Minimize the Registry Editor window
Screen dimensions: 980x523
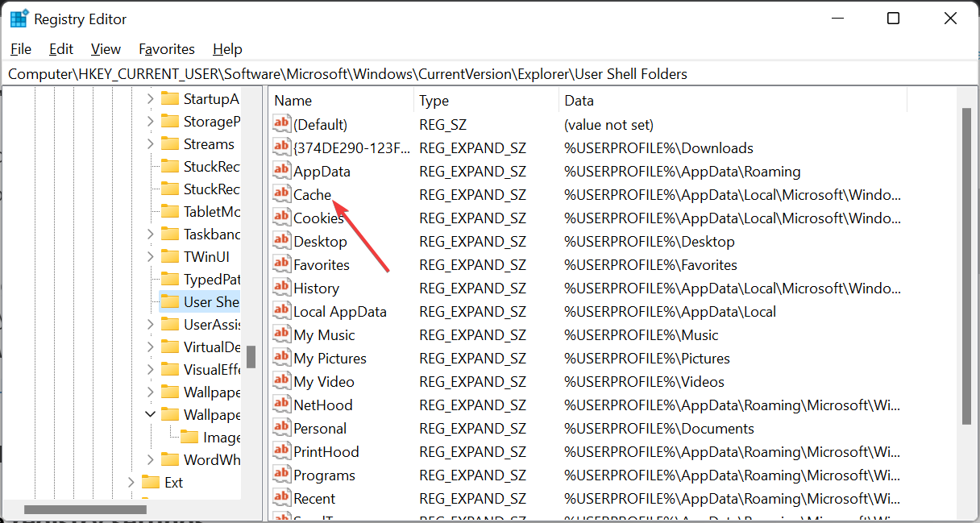pyautogui.click(x=837, y=19)
